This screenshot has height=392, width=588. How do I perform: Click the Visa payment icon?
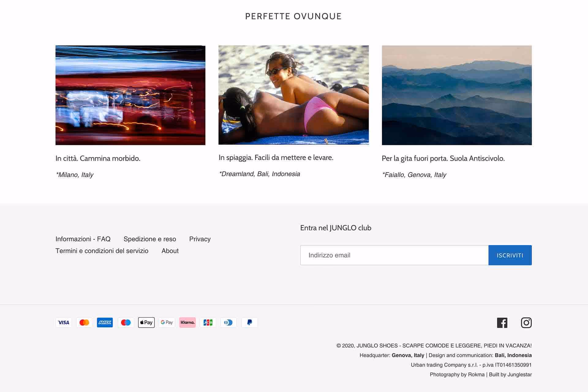click(64, 322)
